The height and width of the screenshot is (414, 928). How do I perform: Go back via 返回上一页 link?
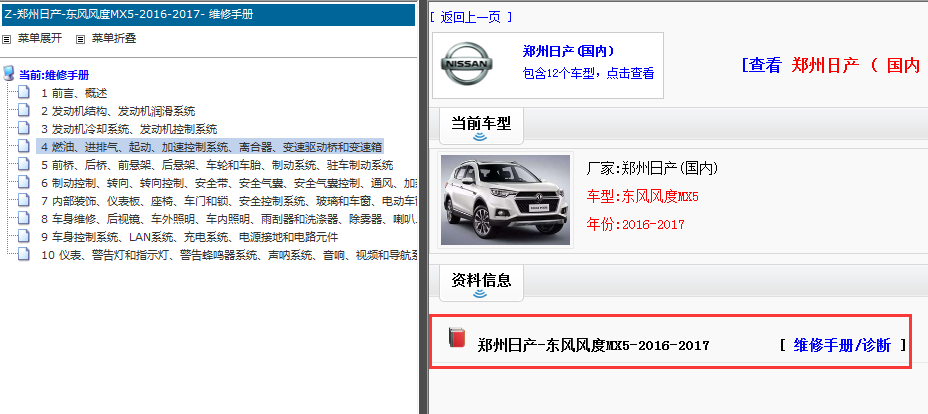[471, 17]
